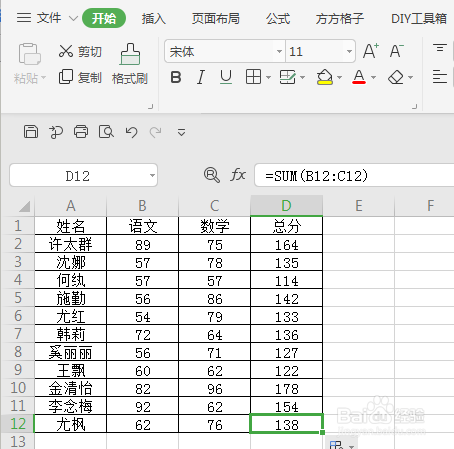Toggle bold formatting
The height and width of the screenshot is (449, 454).
click(x=176, y=77)
